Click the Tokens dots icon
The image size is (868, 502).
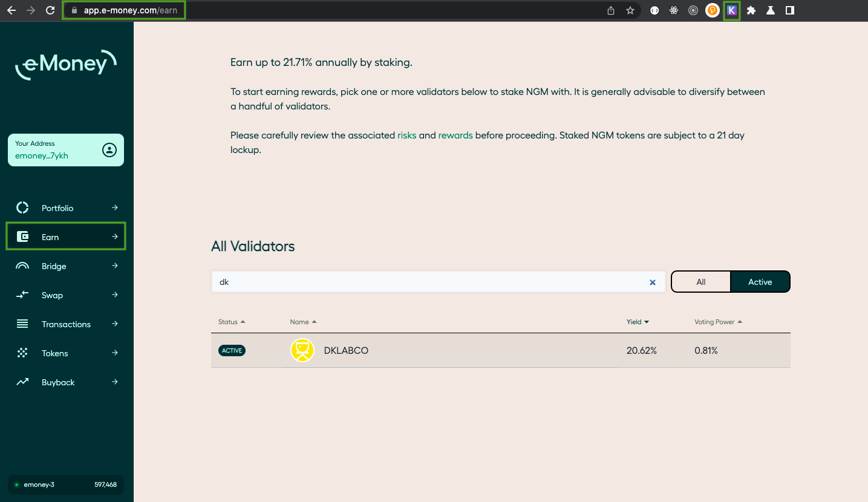point(22,353)
